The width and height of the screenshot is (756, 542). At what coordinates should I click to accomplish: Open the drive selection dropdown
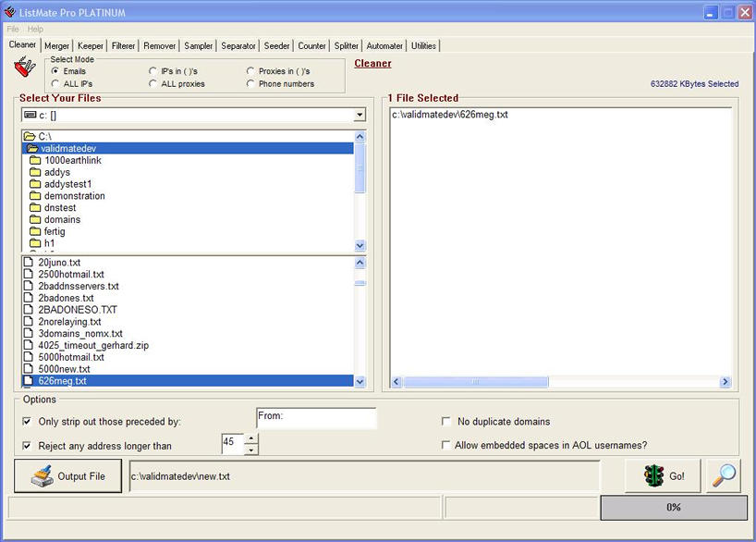pyautogui.click(x=360, y=115)
